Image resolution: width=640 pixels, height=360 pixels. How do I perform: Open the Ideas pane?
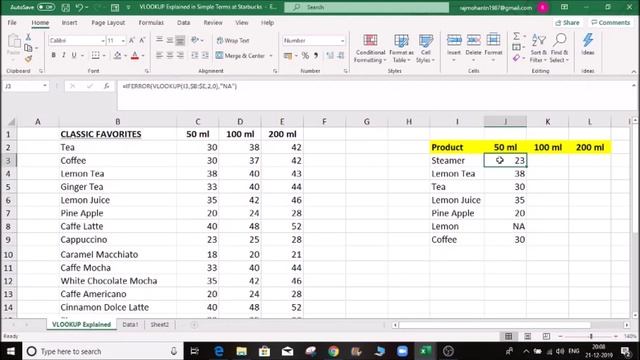(588, 44)
